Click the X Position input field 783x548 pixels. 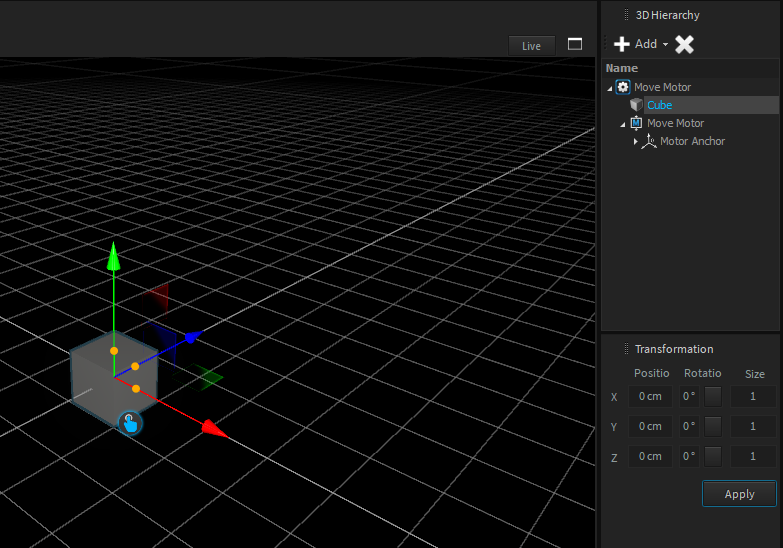[650, 396]
